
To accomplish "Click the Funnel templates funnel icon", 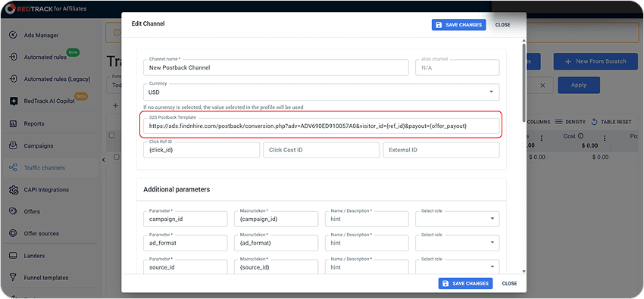I will pos(13,278).
